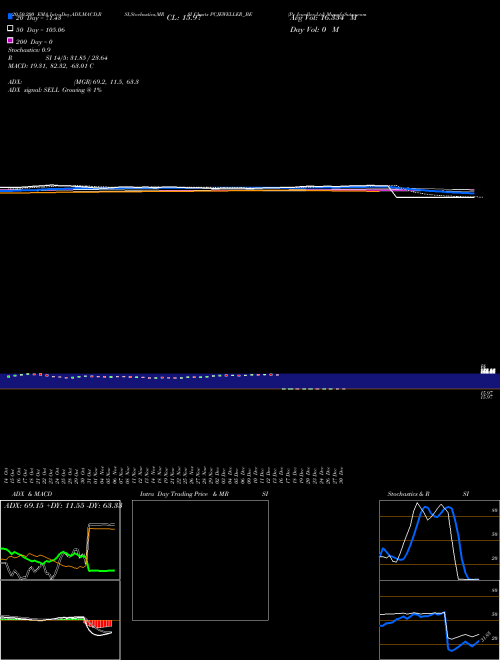Select the '50 Day = 105.06' legend text
Image resolution: width=500 pixels, height=660 pixels.
40,30
